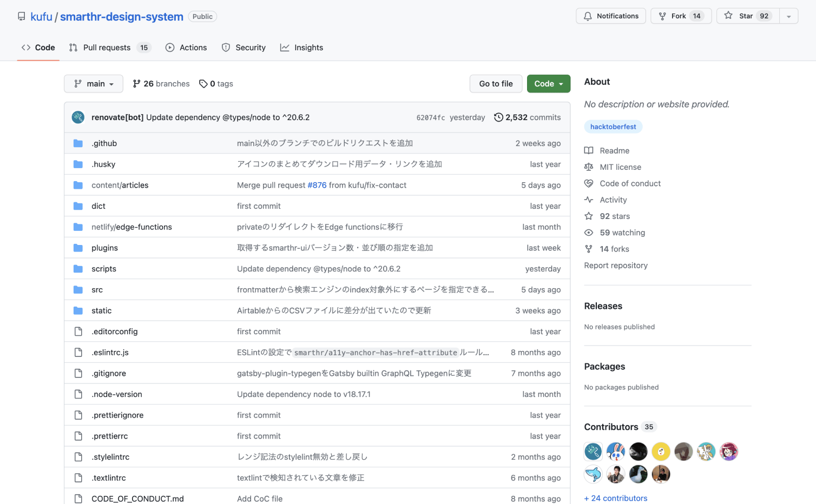Open the Pull requests tab
The image size is (816, 504).
(110, 48)
